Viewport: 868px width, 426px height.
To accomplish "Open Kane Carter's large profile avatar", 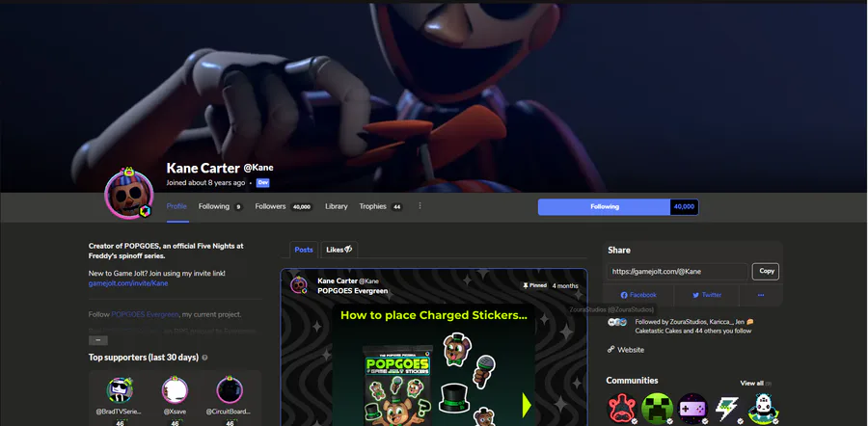I will (128, 195).
